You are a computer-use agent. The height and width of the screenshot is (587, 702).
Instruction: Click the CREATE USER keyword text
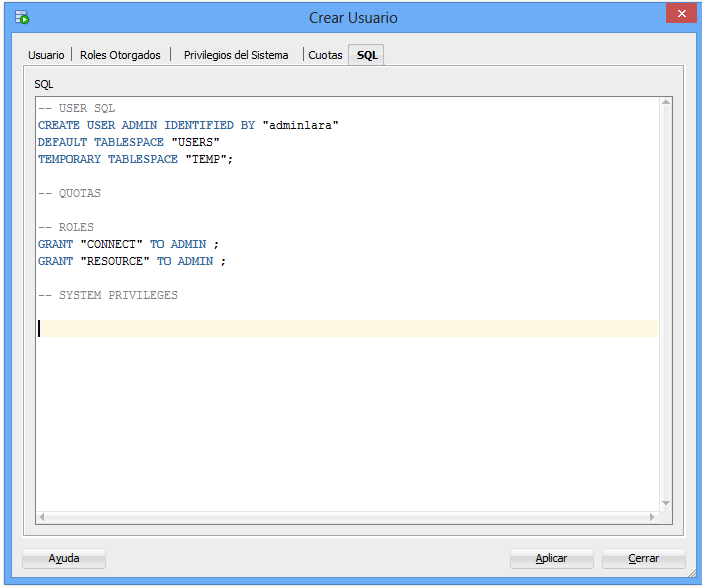coord(77,125)
